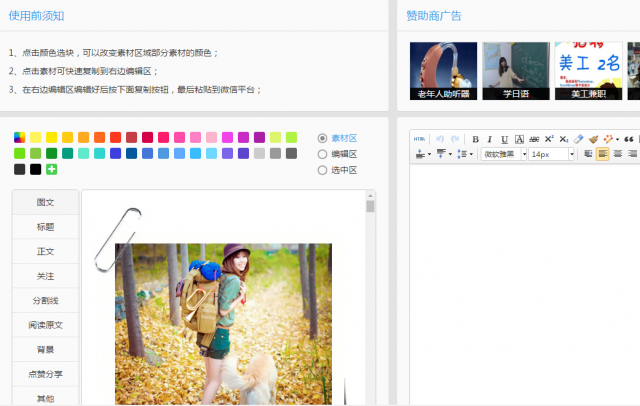This screenshot has height=406, width=640.
Task: Click the eraser clear-format icon
Action: (578, 139)
